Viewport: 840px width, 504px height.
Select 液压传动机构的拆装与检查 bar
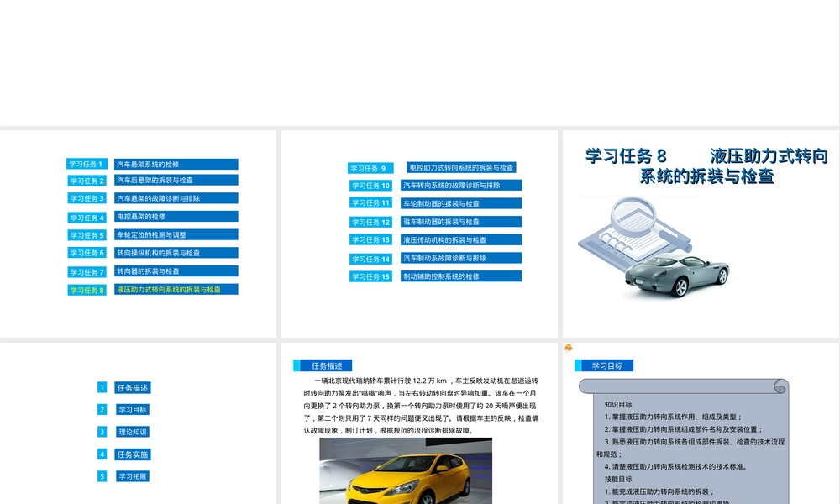pos(460,240)
